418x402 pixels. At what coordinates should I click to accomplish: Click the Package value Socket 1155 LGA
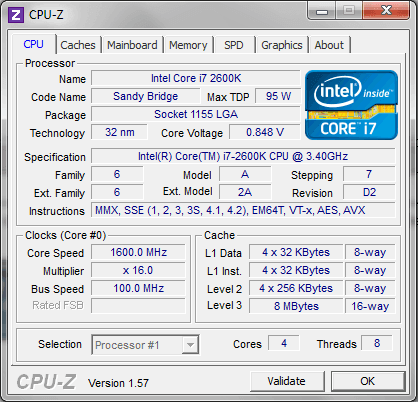click(196, 114)
